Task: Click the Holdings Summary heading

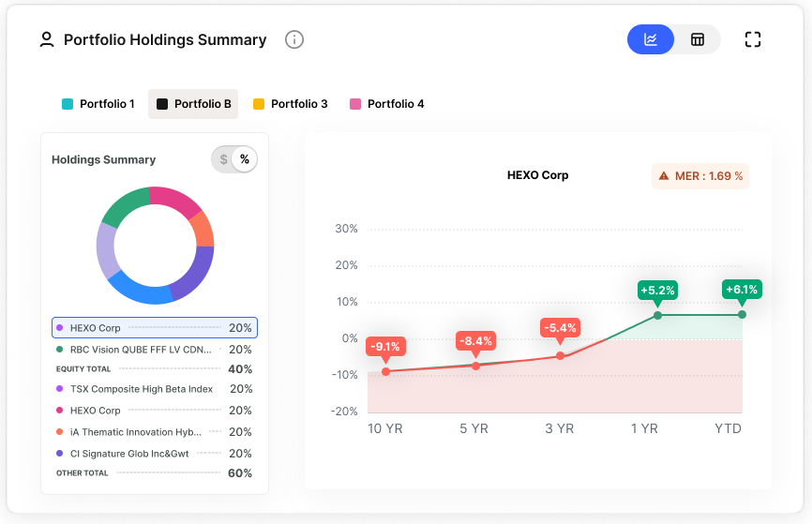Action: [103, 159]
